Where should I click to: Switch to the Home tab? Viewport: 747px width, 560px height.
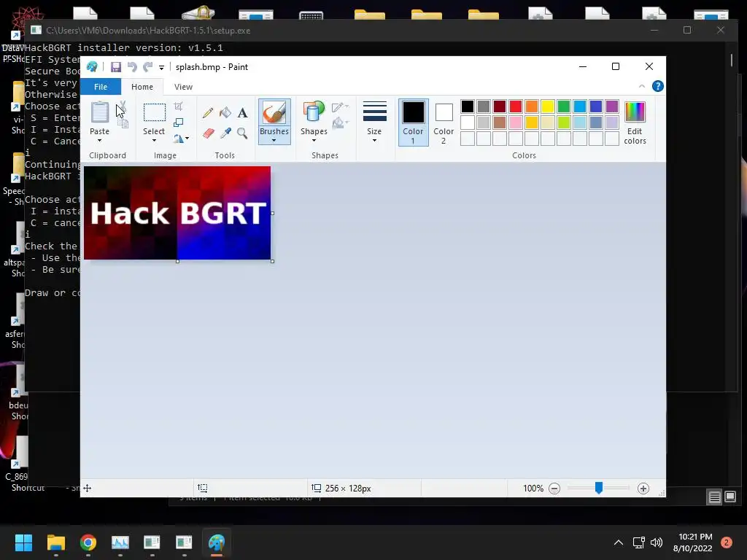coord(142,87)
